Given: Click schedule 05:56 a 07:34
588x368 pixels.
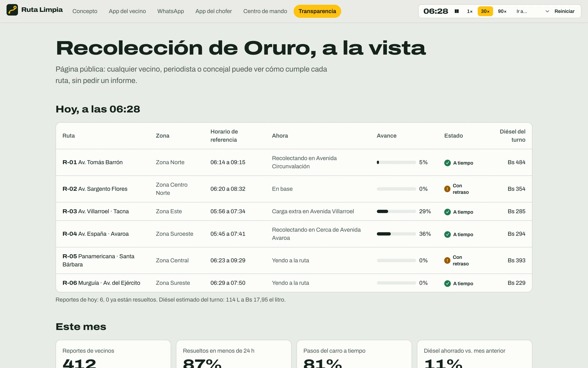Looking at the screenshot, I should pos(228,211).
